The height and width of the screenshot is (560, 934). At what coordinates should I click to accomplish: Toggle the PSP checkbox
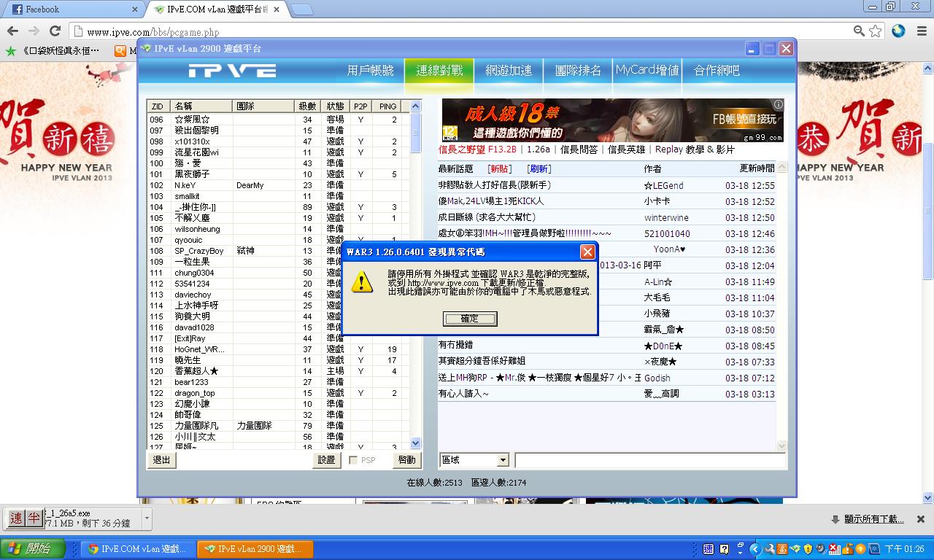pos(354,460)
